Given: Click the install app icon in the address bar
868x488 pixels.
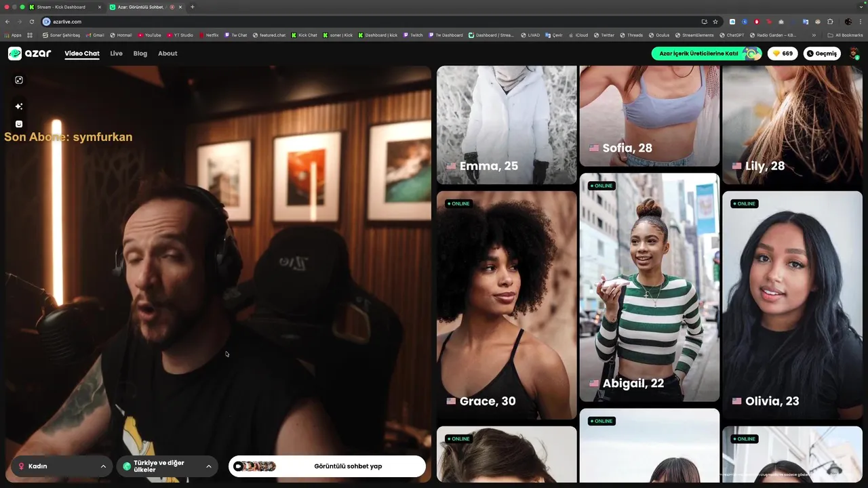Looking at the screenshot, I should tap(704, 22).
